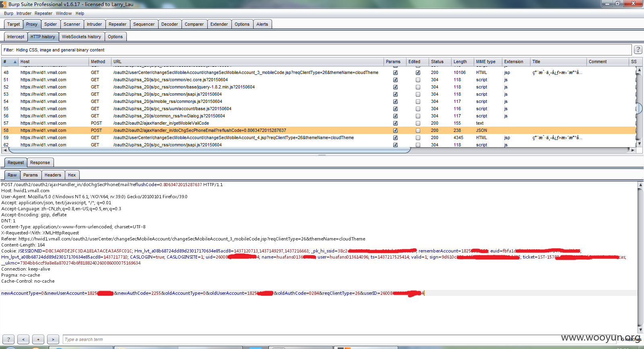
Task: Switch to request Headers view tab
Action: coord(53,175)
